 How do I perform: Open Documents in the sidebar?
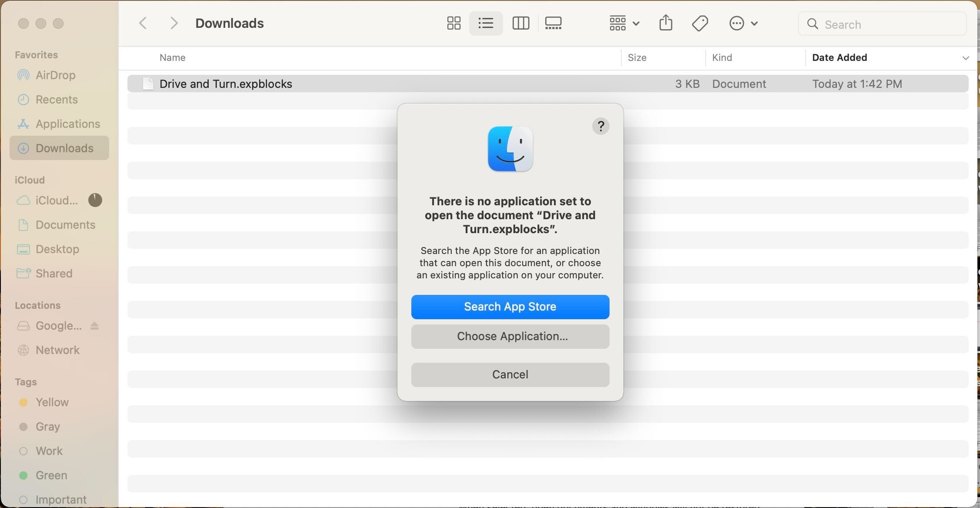point(59,225)
